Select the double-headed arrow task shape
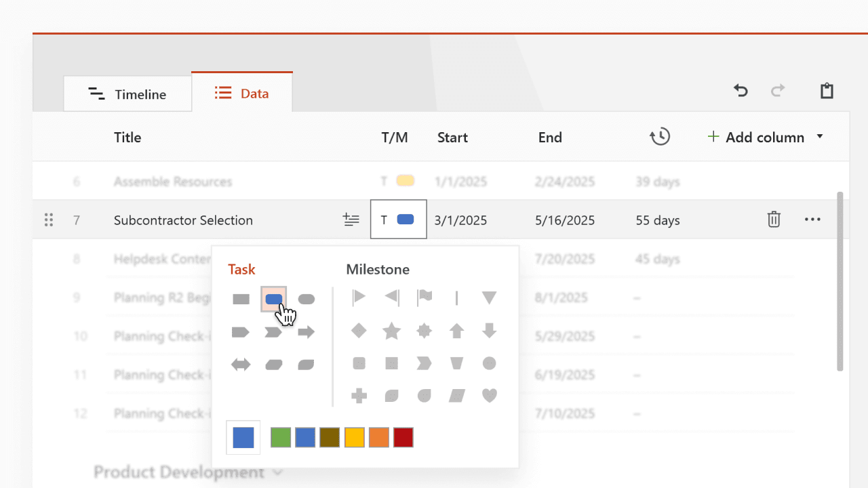This screenshot has width=868, height=488. [x=241, y=365]
